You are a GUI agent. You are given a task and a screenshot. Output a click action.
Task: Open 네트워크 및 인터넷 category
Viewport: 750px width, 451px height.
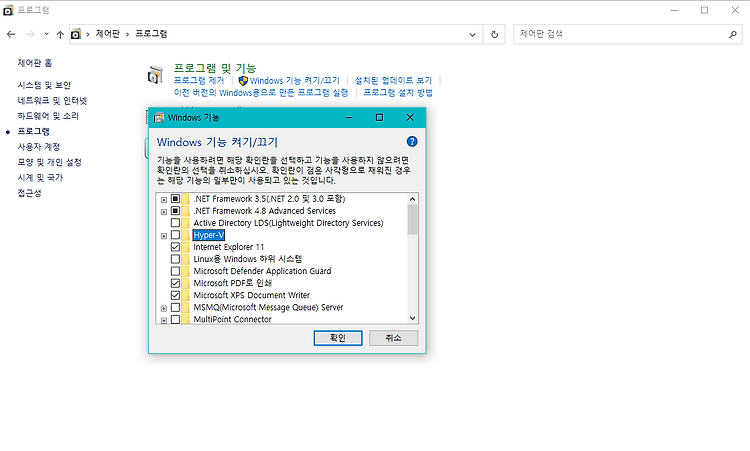(52, 100)
